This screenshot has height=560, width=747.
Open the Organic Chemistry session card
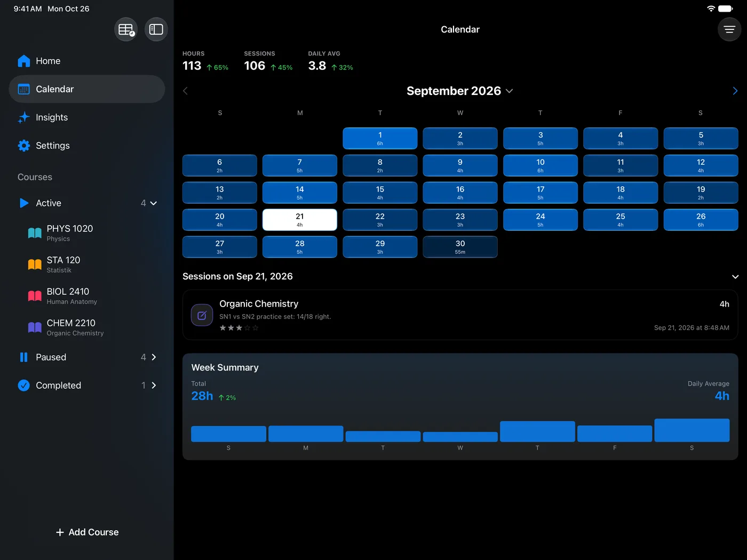460,315
